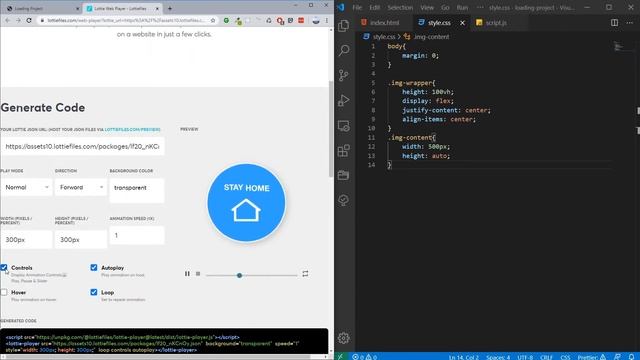640x360 pixels.
Task: Split the VS Code editor right
Action: [x=614, y=23]
